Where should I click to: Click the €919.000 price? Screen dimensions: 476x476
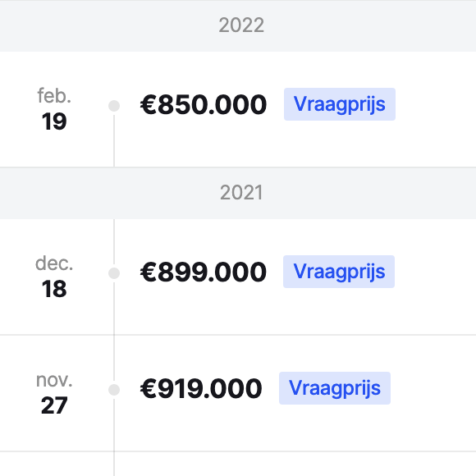[201, 388]
